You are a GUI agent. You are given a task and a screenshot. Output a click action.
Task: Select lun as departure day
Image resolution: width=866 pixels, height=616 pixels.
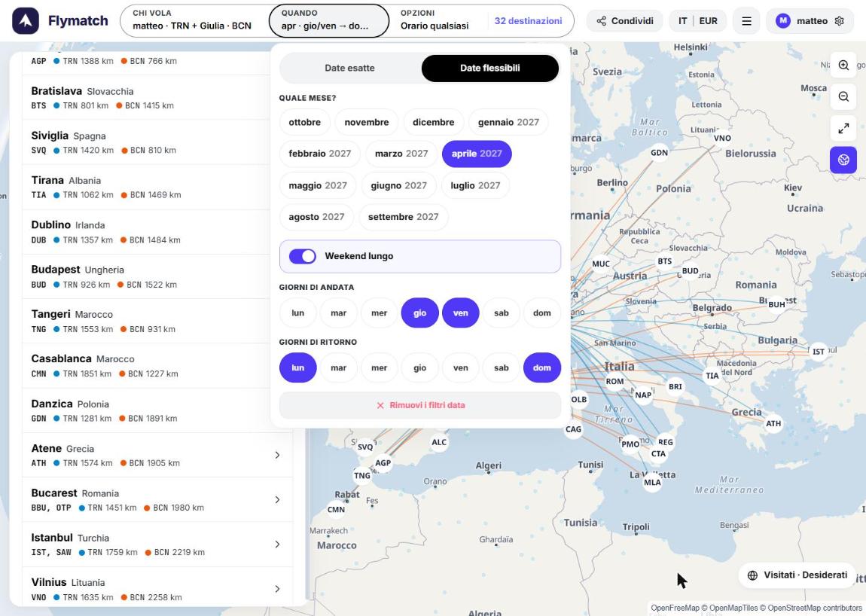click(x=297, y=313)
